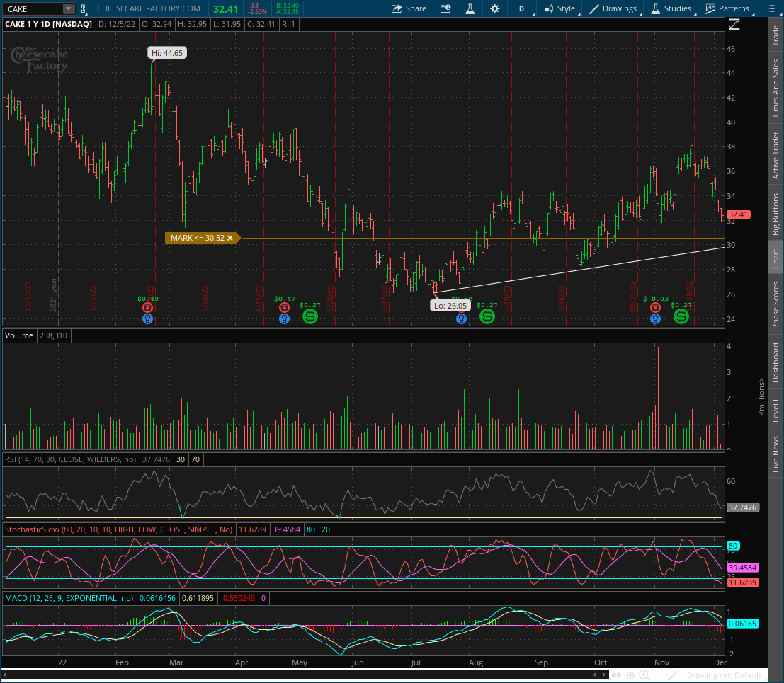The height and width of the screenshot is (683, 784).
Task: Expand the CAKE symbol dropdown arrow
Action: coord(69,8)
